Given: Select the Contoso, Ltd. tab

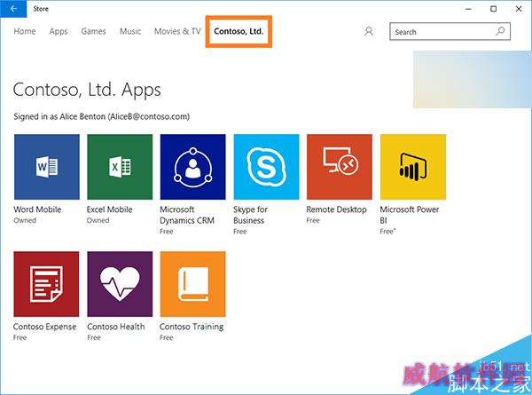Looking at the screenshot, I should [x=239, y=31].
